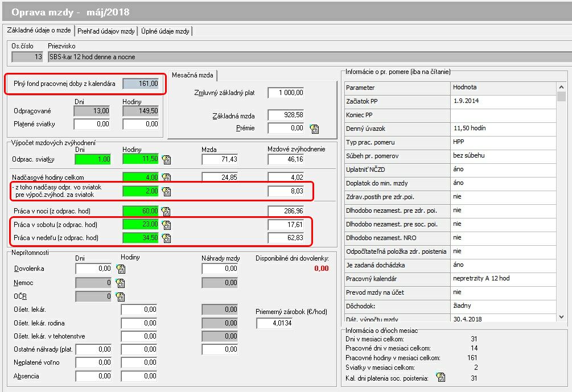Click the green Odprac. sviatky Hodiny field
The image size is (572, 392).
(141, 159)
